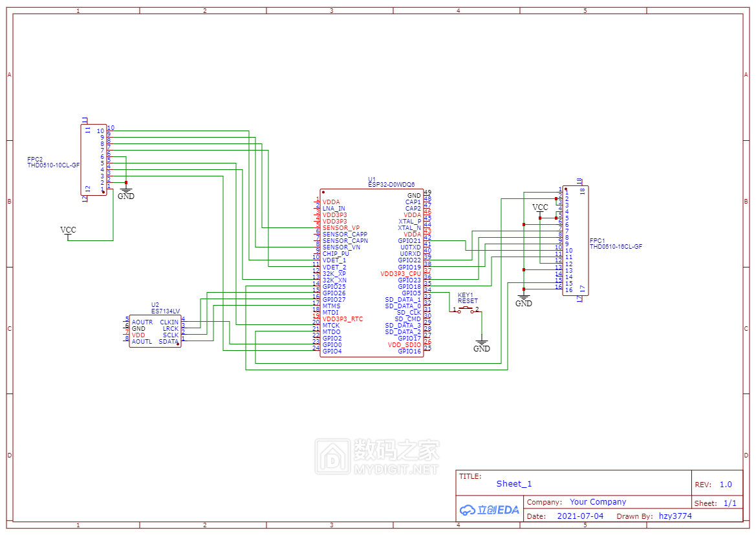Select the GPIO4 pin label
Image resolution: width=756 pixels, height=535 pixels.
coord(332,351)
